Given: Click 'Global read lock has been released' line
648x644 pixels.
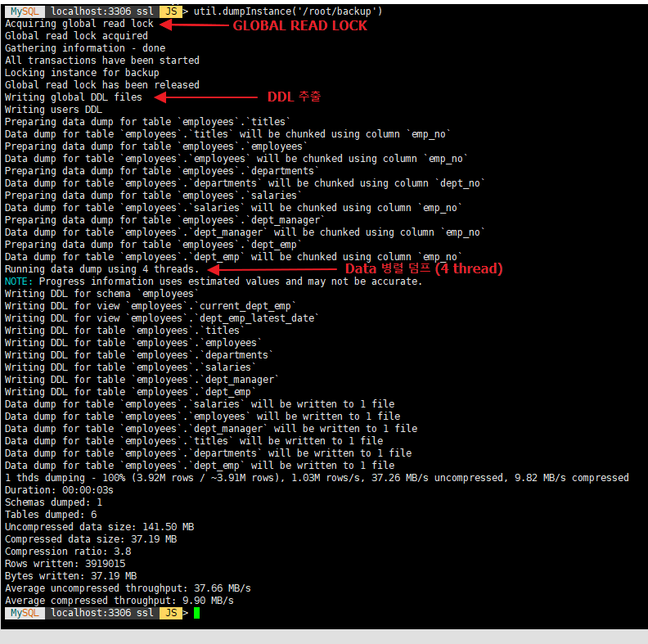Looking at the screenshot, I should (x=102, y=85).
